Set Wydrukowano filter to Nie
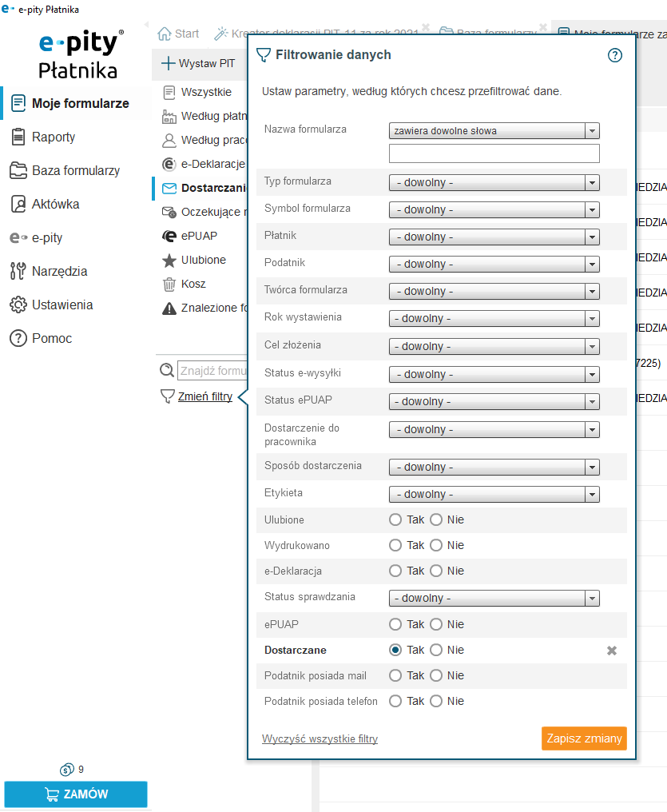Viewport: 667px width, 812px height. pos(436,545)
